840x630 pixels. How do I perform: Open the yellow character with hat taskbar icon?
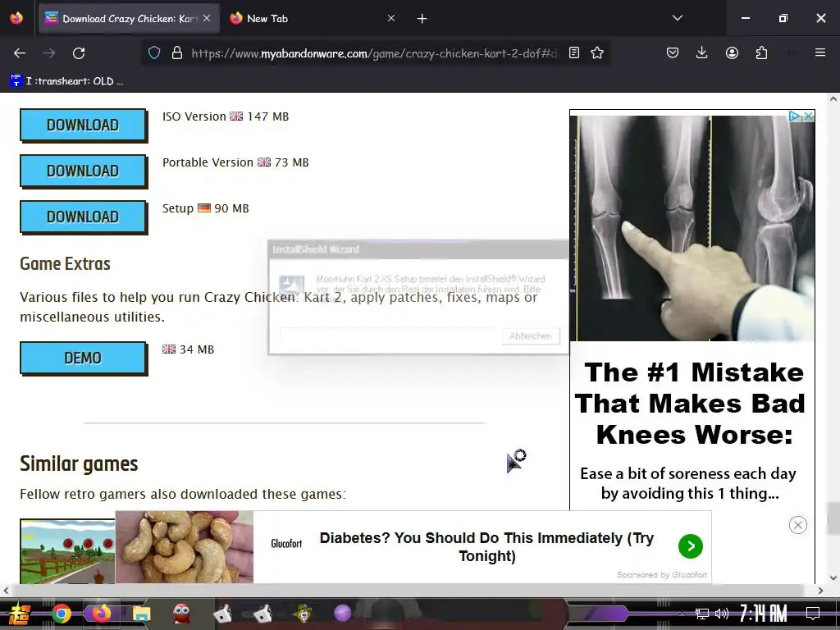(304, 613)
